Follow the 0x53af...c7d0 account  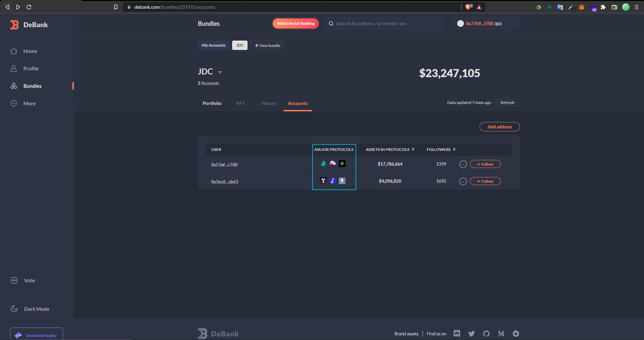485,164
